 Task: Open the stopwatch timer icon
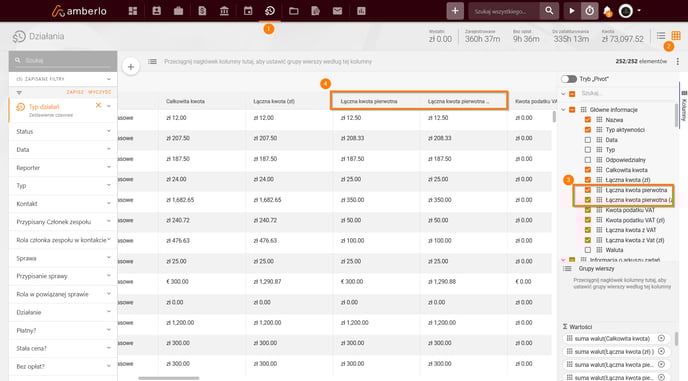[589, 11]
